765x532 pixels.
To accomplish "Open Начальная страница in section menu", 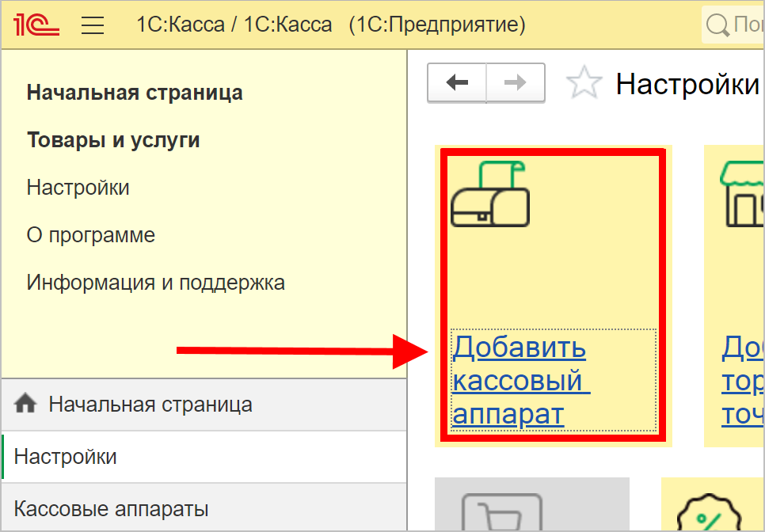I will (135, 93).
